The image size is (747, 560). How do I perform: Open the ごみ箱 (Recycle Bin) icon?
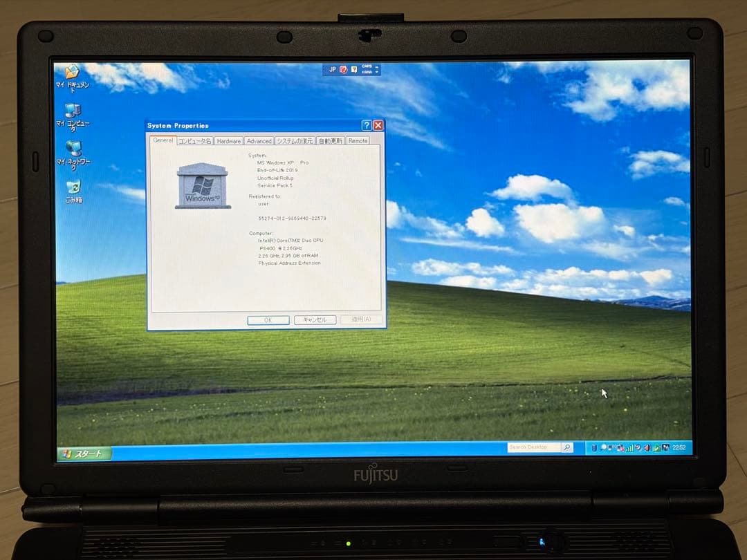[75, 188]
